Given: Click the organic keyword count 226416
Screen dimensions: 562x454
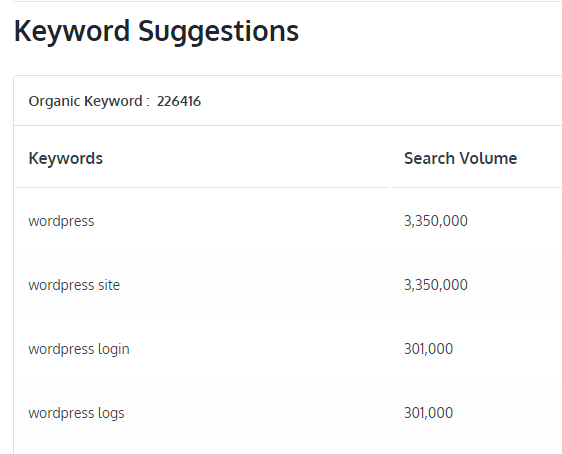Looking at the screenshot, I should tap(179, 101).
